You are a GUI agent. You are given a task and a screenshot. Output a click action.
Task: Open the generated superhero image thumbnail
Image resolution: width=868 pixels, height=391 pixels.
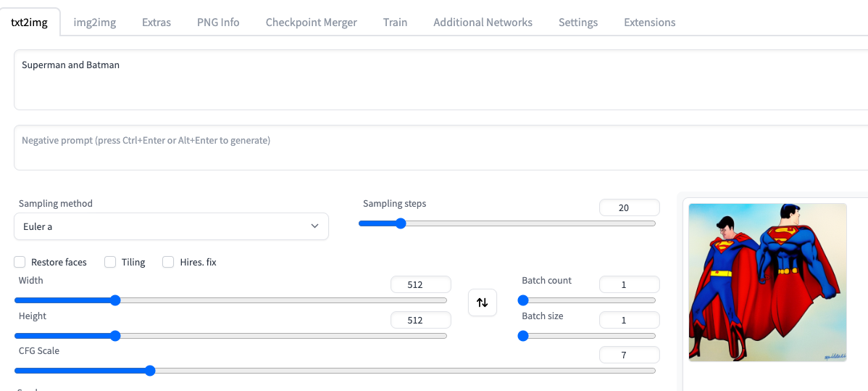pyautogui.click(x=767, y=282)
